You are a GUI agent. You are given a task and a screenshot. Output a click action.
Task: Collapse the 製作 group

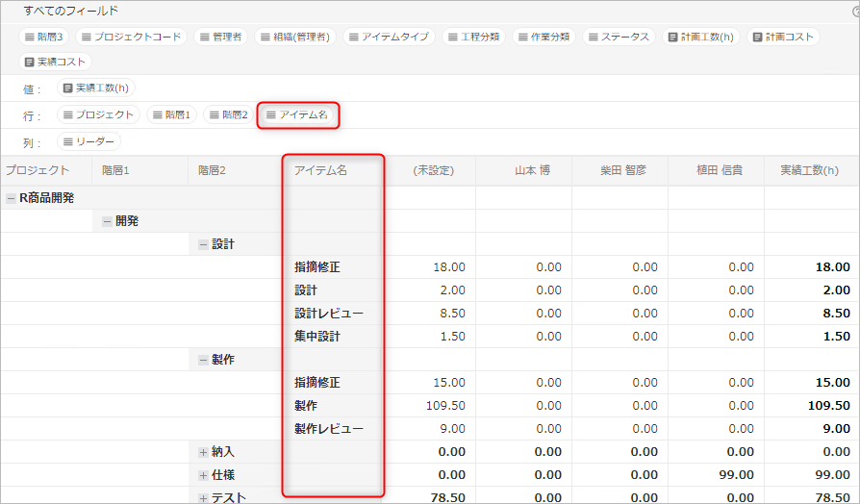203,360
